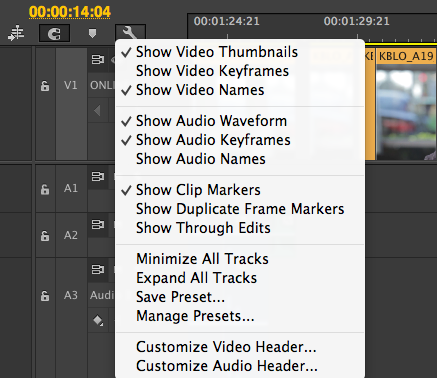Screen dimensions: 437x378
Task: Toggle the Snap magnet icon
Action: [54, 33]
